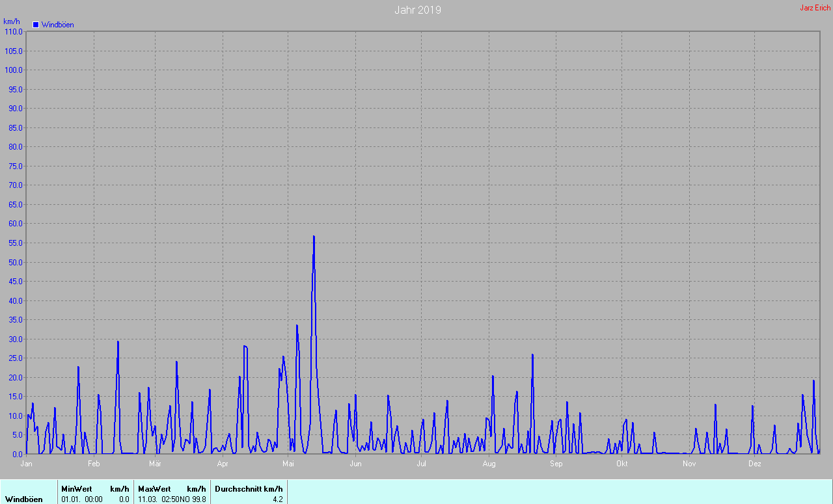
Task: Select the Durchschnitt km/h header
Action: coord(249,488)
